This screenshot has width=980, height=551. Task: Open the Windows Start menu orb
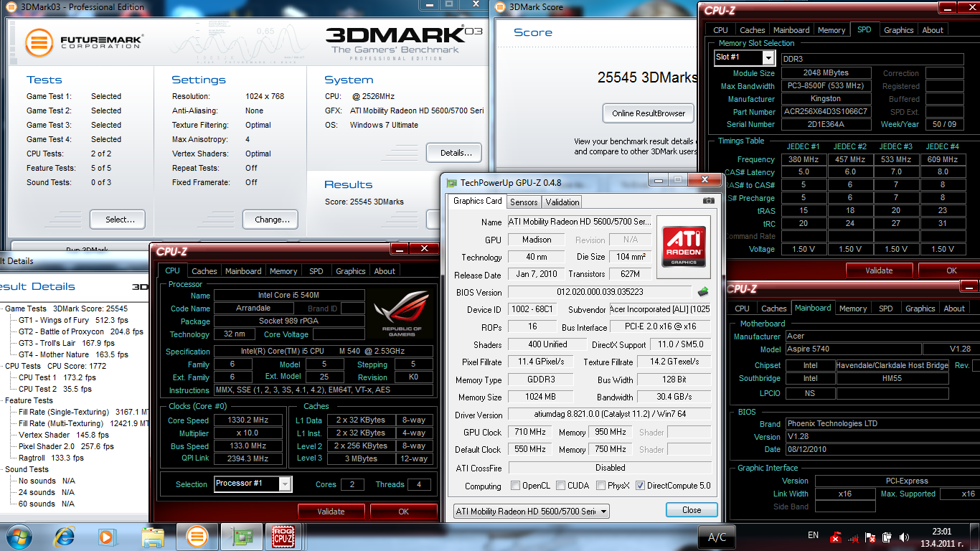[x=18, y=536]
